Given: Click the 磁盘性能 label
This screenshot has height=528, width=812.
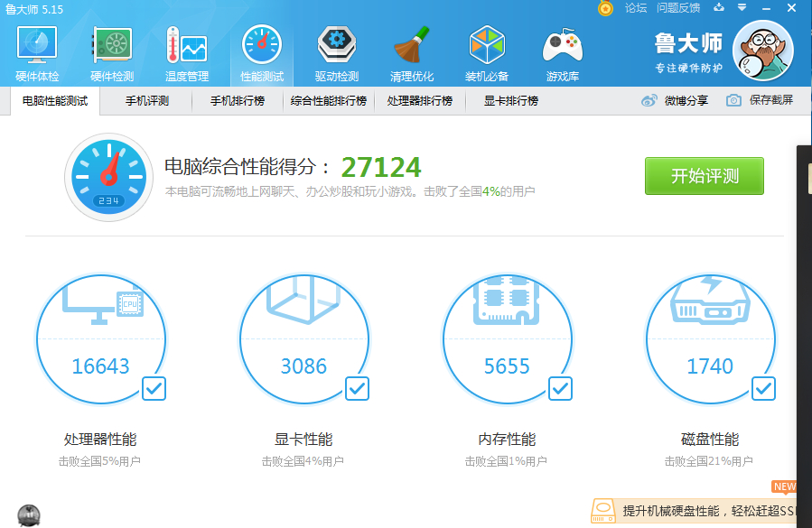Looking at the screenshot, I should click(710, 440).
